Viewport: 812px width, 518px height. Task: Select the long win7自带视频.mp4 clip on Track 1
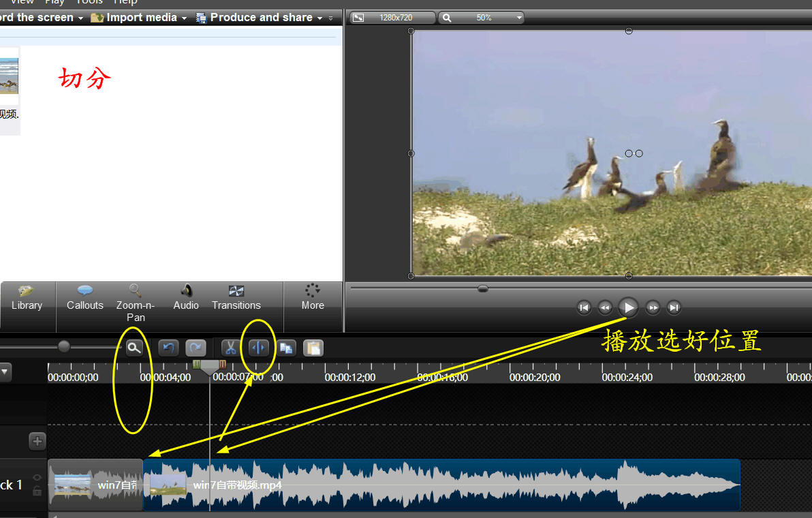click(x=441, y=485)
